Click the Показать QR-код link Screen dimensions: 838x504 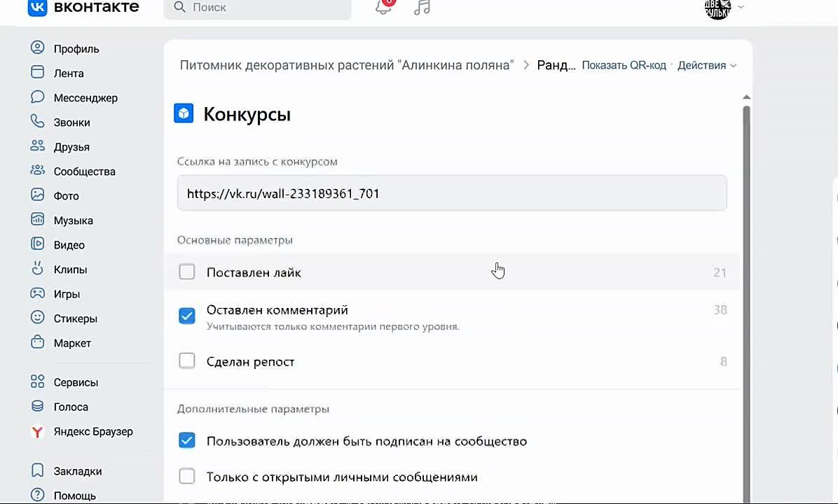tap(624, 65)
